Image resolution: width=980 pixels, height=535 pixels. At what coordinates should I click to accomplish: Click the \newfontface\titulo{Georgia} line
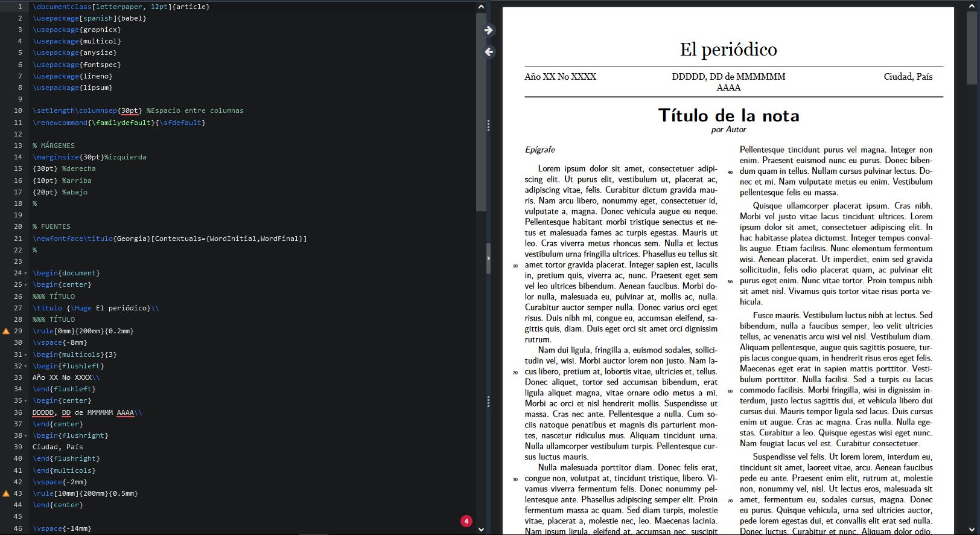170,239
